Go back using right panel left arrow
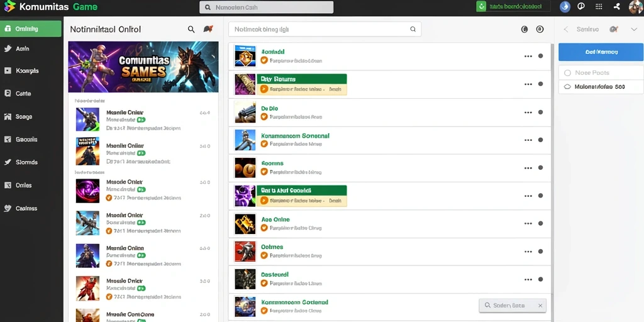Screen dimensions: 644x322 tap(565, 29)
